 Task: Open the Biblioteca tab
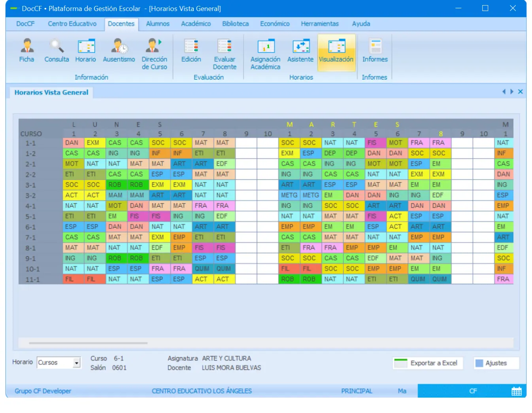click(x=236, y=24)
